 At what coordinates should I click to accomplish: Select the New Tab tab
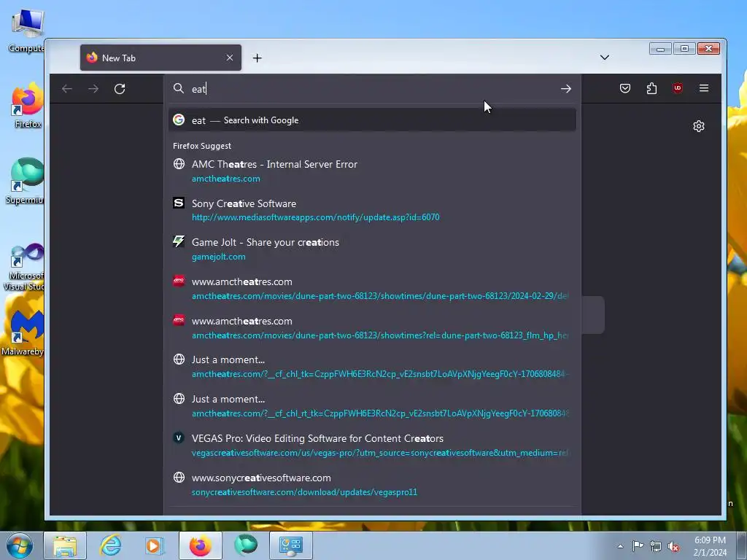160,58
